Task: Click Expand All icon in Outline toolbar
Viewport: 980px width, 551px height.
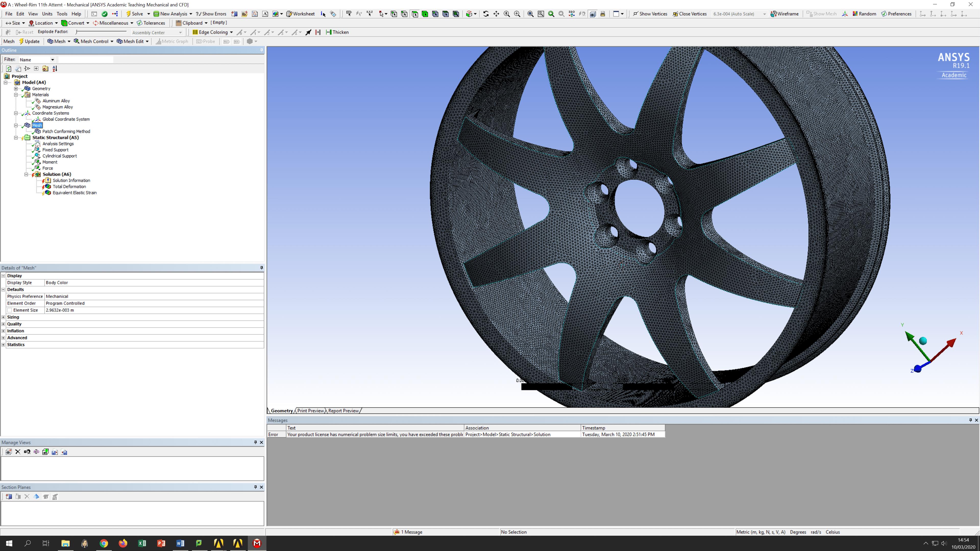Action: [x=36, y=68]
